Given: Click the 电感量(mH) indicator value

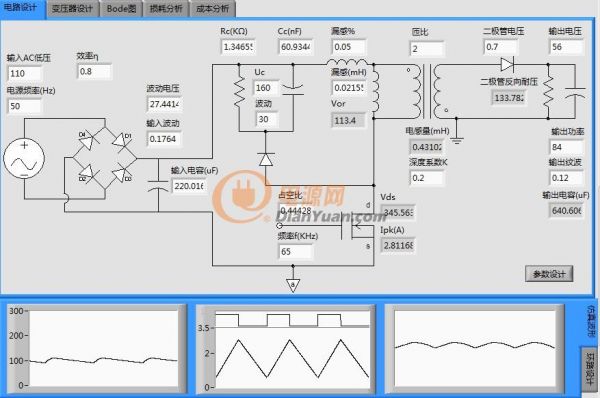Looking at the screenshot, I should pyautogui.click(x=427, y=147).
